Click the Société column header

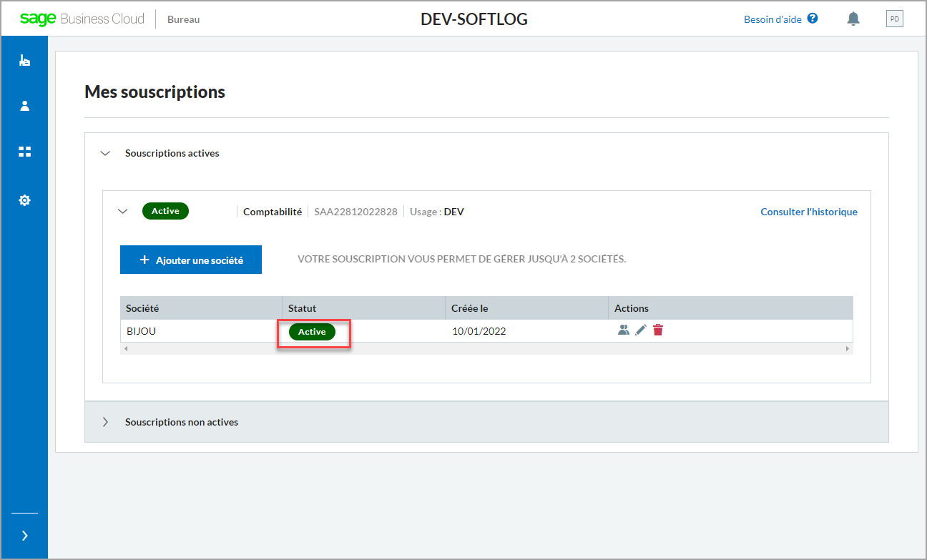[x=201, y=308]
